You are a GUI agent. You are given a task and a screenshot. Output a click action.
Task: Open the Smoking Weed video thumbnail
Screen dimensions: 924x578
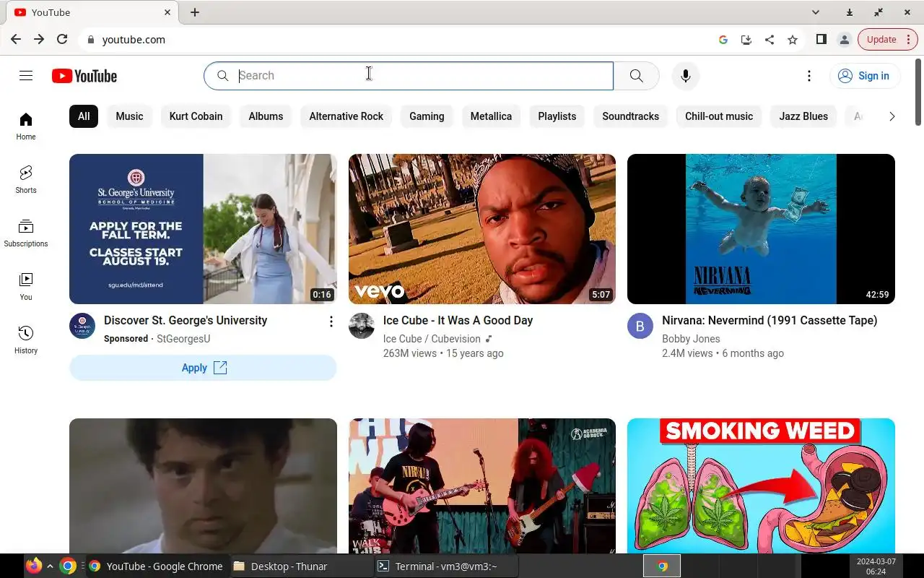point(761,486)
